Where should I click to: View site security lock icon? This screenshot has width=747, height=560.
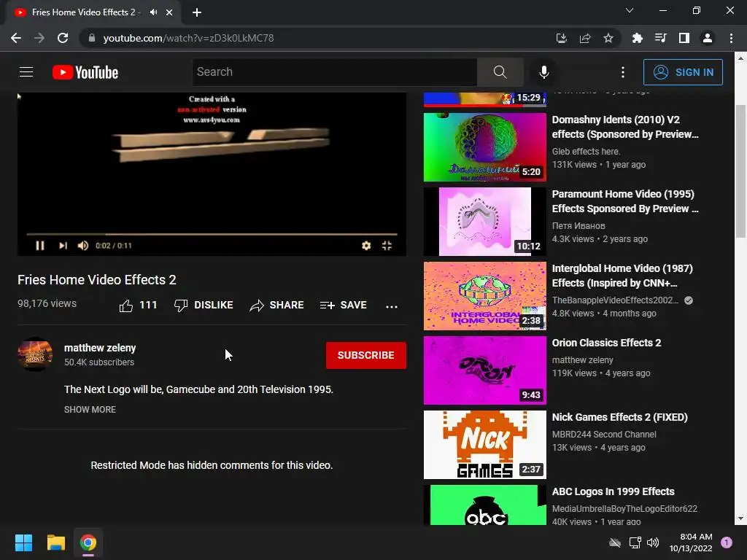(92, 38)
